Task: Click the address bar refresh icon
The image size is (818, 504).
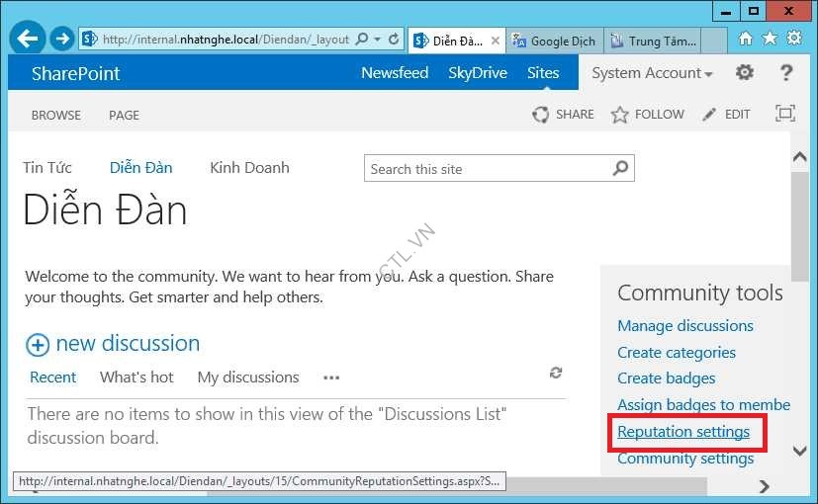Action: coord(394,40)
